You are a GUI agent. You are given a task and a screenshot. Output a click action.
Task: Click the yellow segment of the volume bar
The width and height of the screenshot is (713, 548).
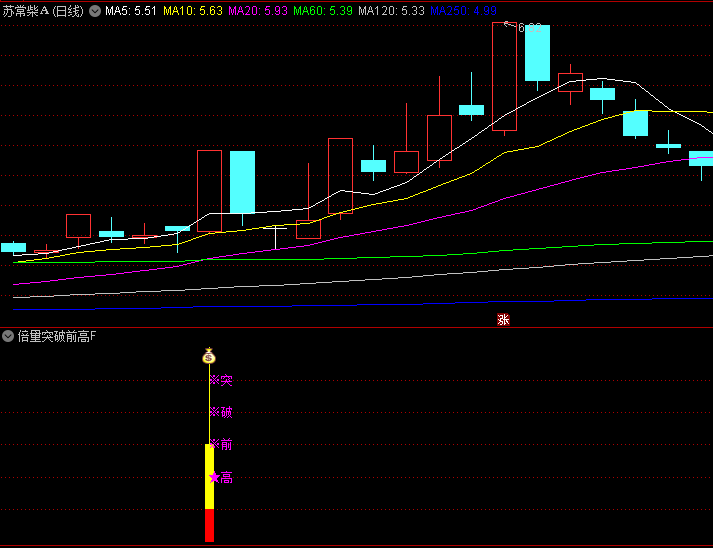pos(209,476)
